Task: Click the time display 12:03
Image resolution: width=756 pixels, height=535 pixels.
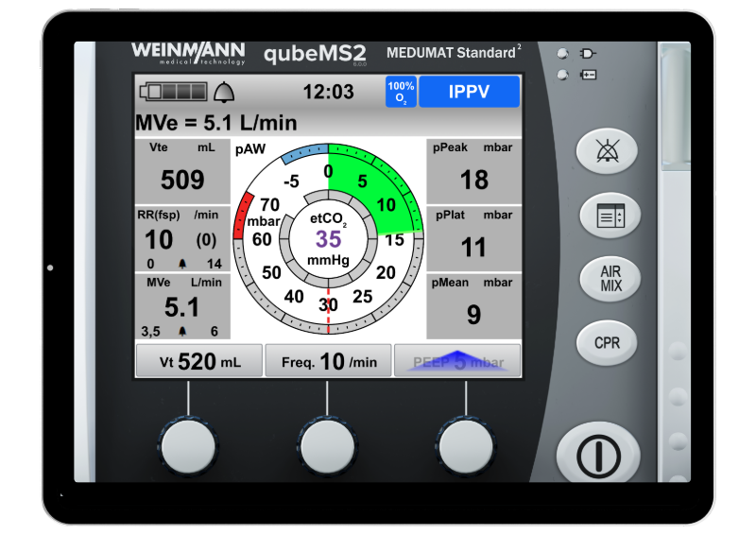Action: [x=328, y=92]
